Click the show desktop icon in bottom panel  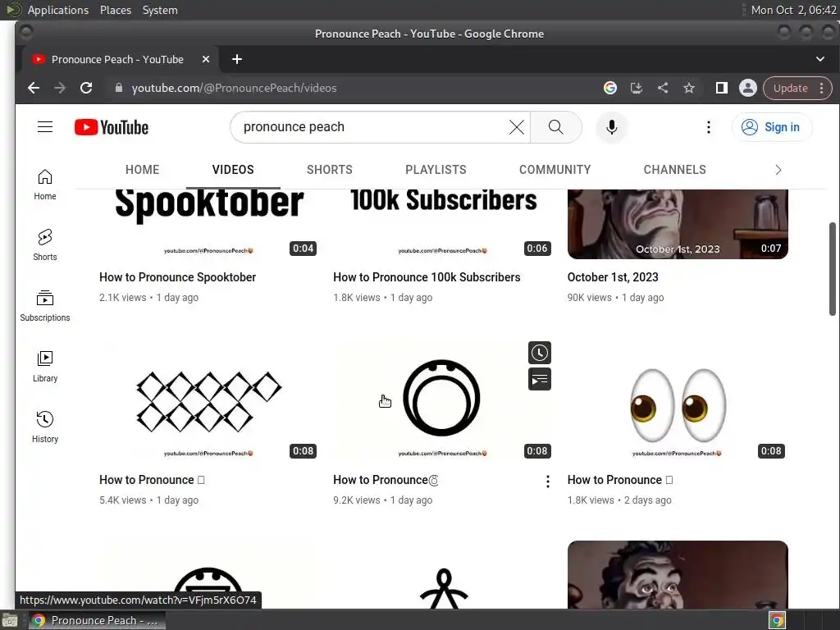tap(10, 620)
